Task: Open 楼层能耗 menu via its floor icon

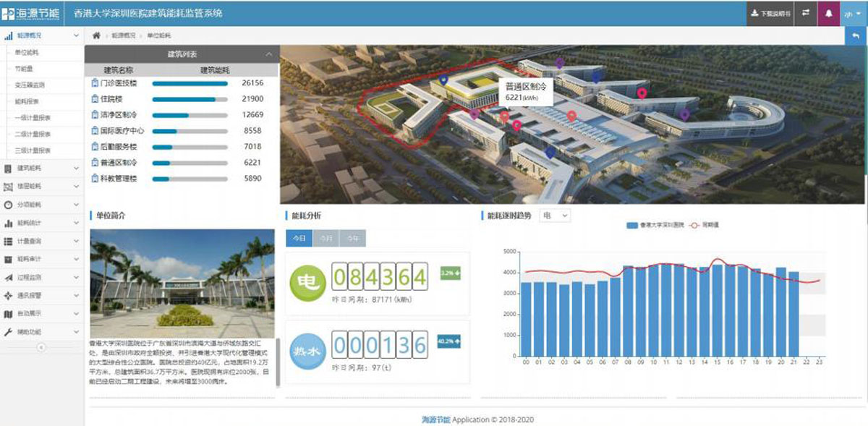Action: click(x=8, y=187)
